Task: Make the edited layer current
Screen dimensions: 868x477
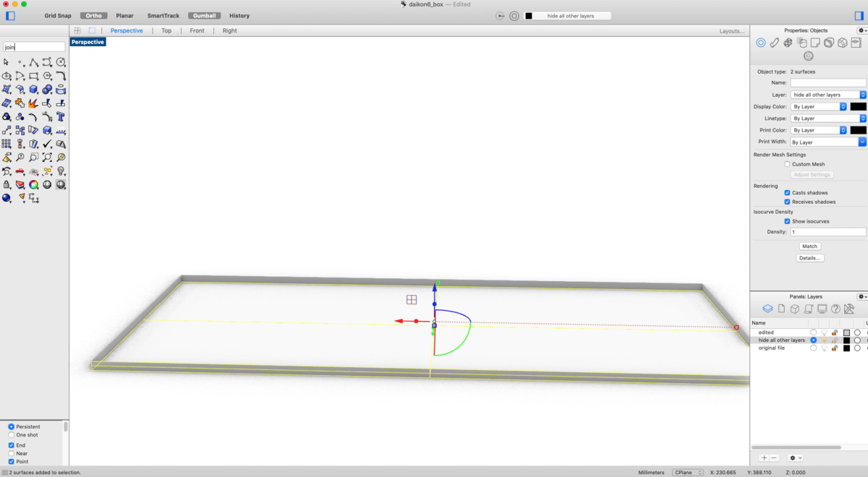Action: click(x=813, y=332)
